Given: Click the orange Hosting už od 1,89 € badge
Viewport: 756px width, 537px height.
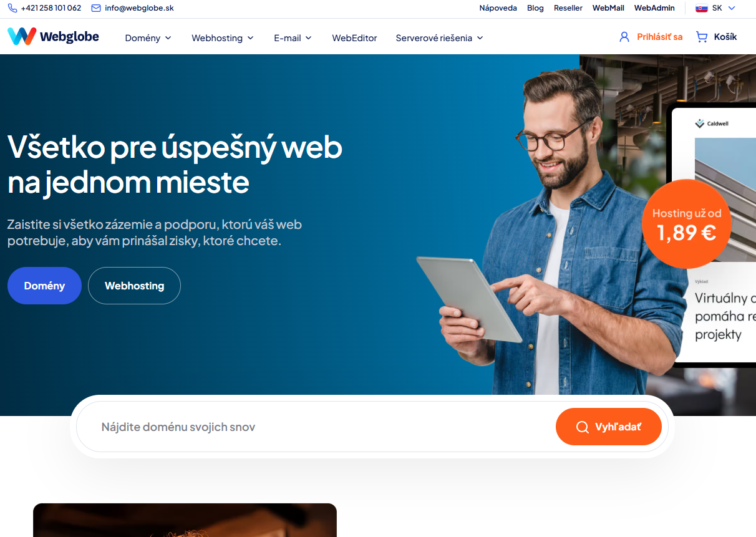Looking at the screenshot, I should click(x=686, y=224).
